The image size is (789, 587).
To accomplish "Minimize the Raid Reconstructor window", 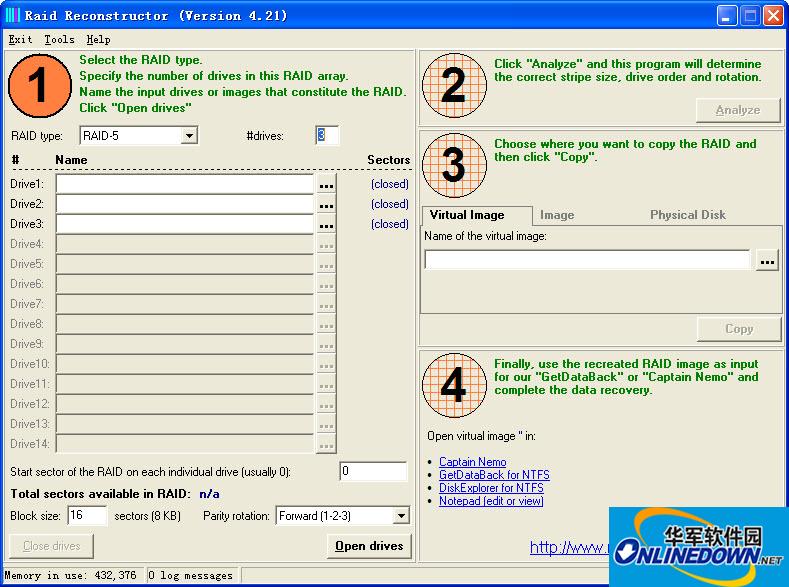I will (x=726, y=16).
